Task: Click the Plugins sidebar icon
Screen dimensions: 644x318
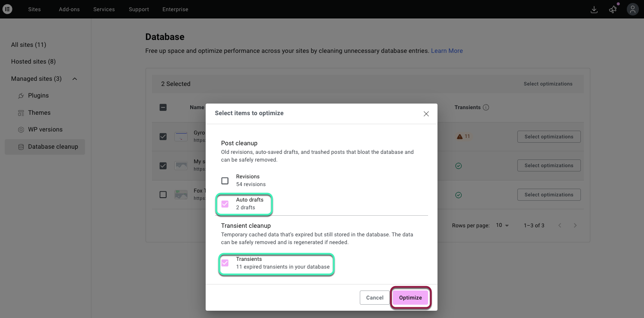Action: (x=21, y=96)
